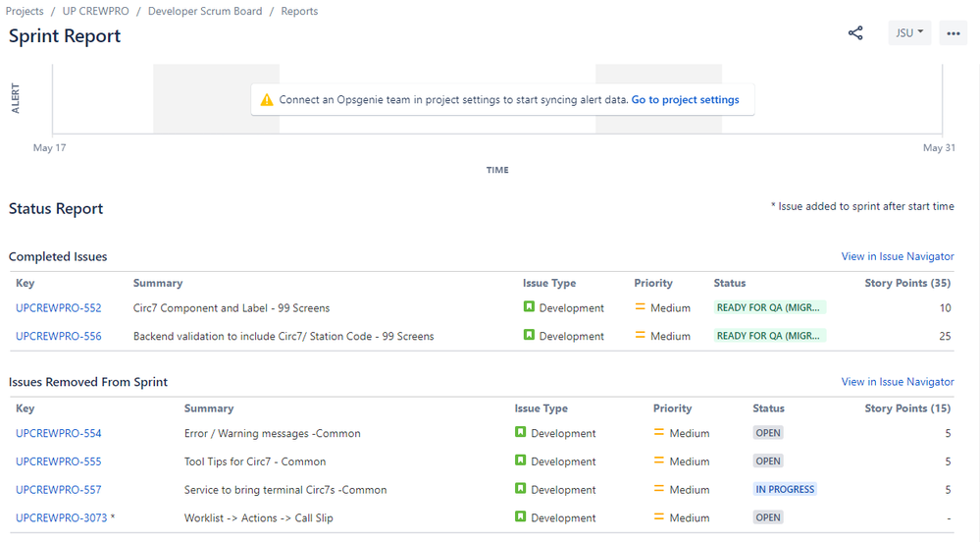This screenshot has width=980, height=542.
Task: Open the more options ellipsis menu
Action: pos(953,33)
